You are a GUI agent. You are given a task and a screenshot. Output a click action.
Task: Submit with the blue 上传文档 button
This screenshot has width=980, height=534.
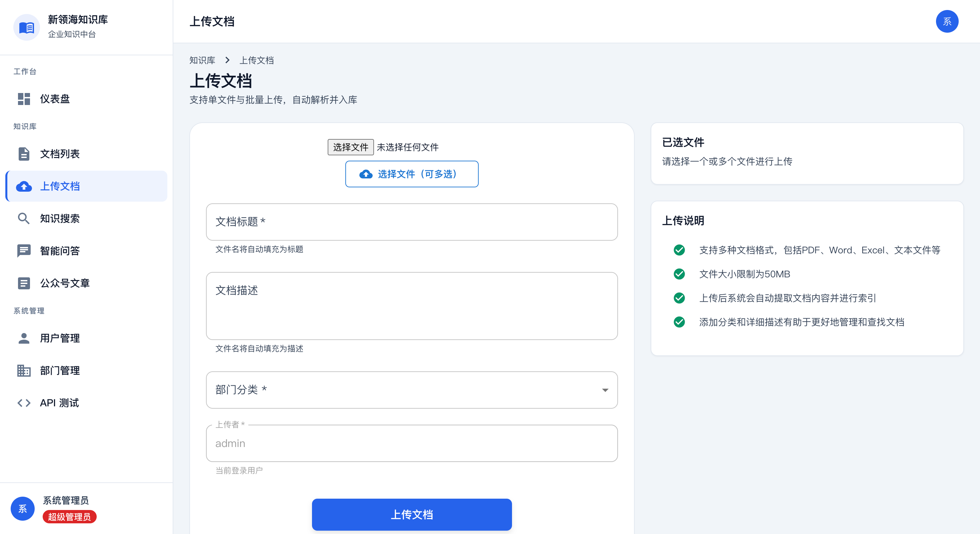click(412, 514)
